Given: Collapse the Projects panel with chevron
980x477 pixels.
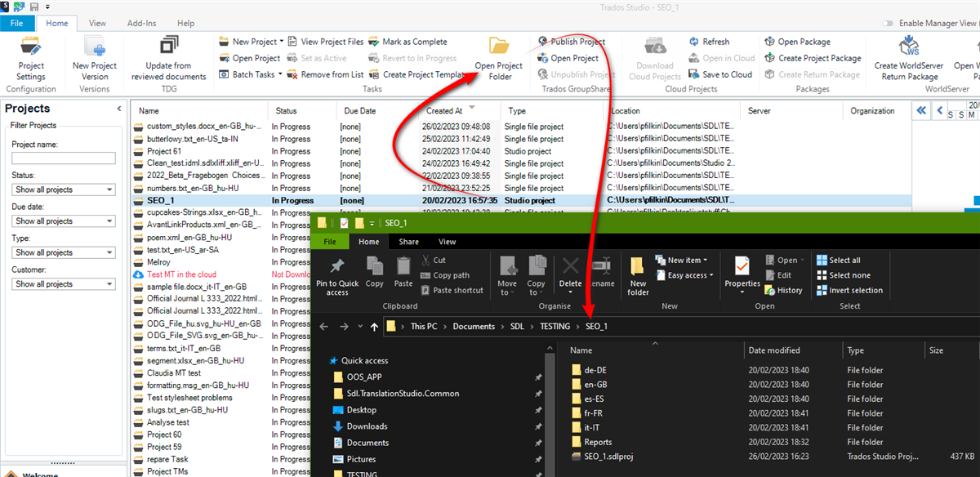Looking at the screenshot, I should [x=119, y=109].
